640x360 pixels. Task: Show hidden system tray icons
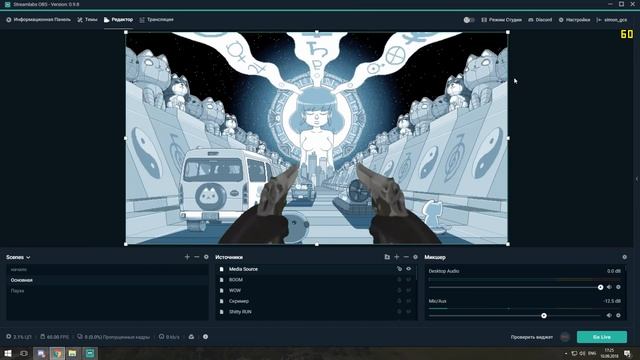click(x=566, y=353)
